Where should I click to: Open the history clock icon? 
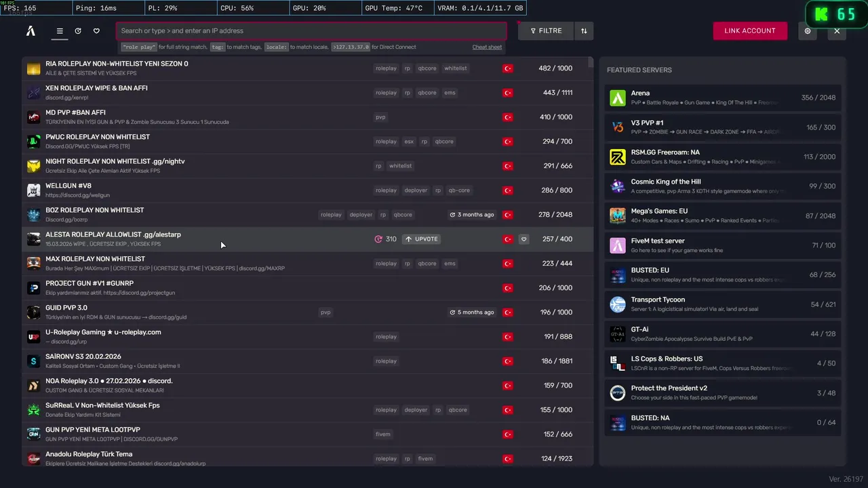click(x=78, y=30)
